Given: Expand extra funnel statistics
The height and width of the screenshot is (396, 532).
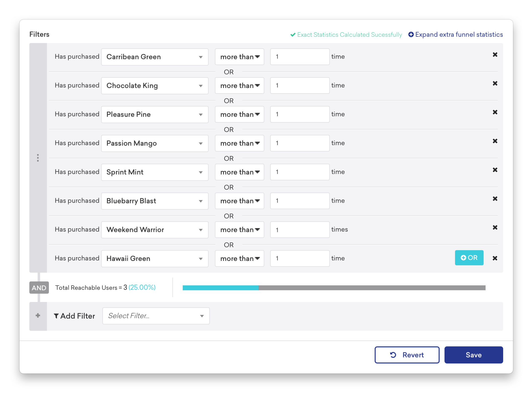Looking at the screenshot, I should pos(455,35).
